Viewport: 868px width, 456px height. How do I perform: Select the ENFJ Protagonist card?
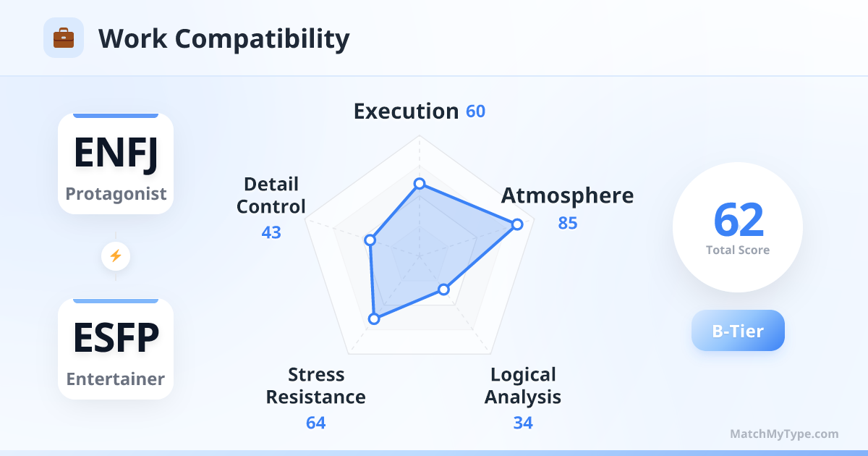pyautogui.click(x=116, y=164)
